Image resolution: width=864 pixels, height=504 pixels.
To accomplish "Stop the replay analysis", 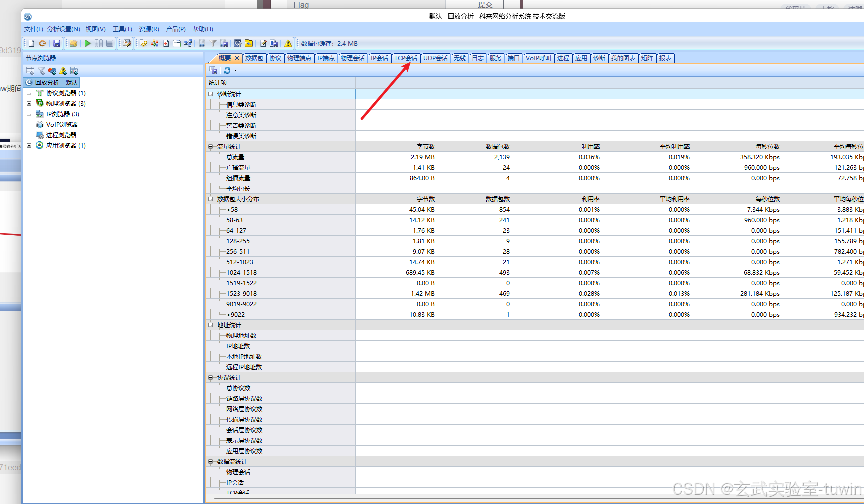I will pos(110,43).
